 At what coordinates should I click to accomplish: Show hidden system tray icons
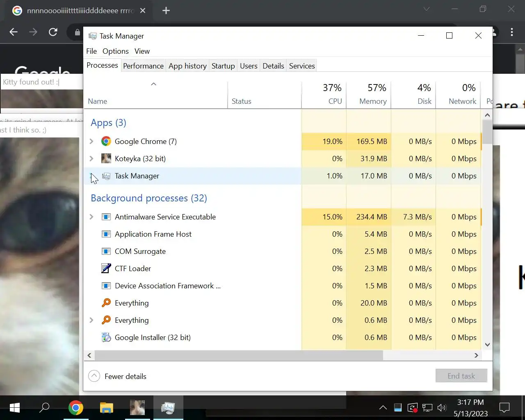pyautogui.click(x=383, y=408)
